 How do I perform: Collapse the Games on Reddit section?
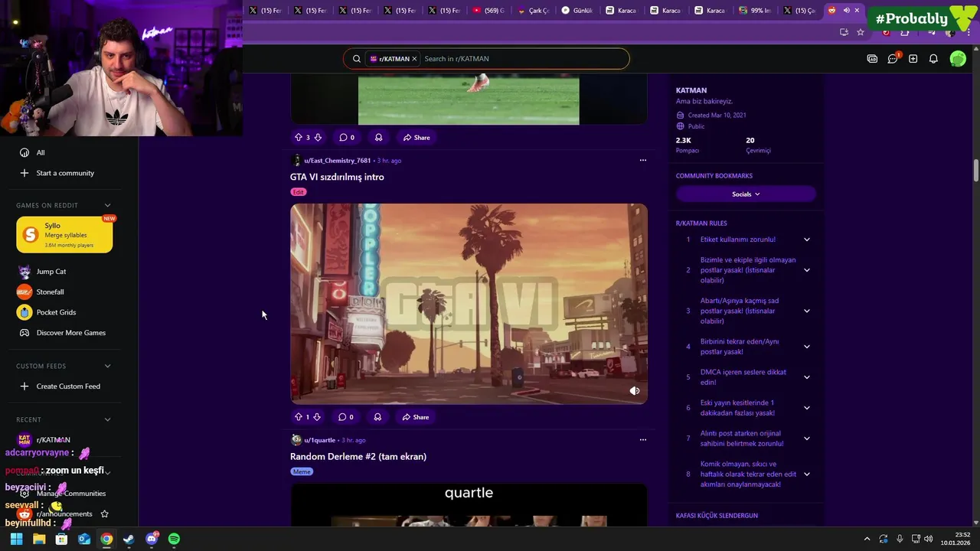point(107,205)
